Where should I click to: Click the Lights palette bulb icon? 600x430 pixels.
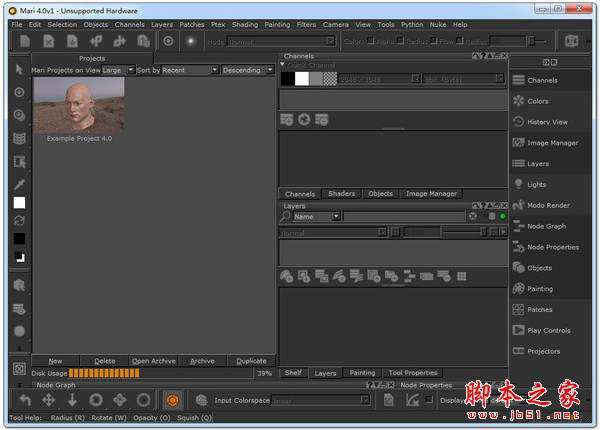coord(518,184)
